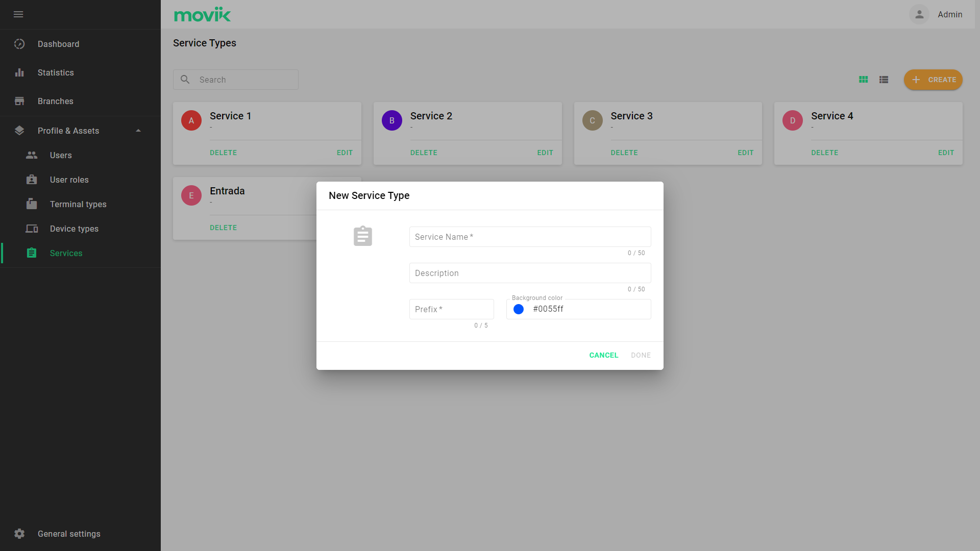Focus the Description field
980x551 pixels.
tap(530, 273)
